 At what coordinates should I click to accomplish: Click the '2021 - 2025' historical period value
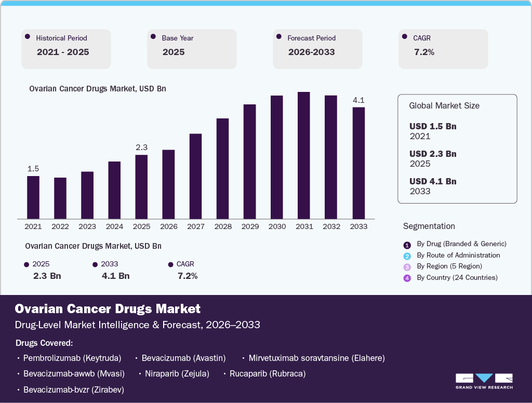(63, 52)
